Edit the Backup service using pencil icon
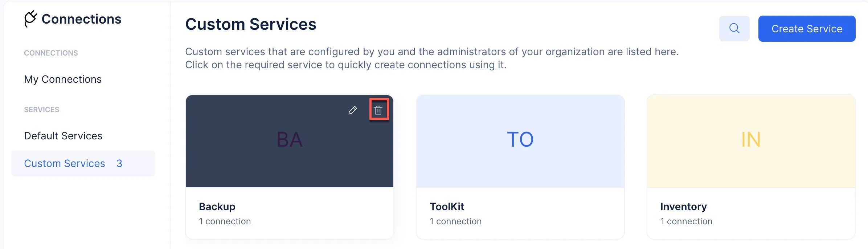The height and width of the screenshot is (249, 868). [x=352, y=110]
